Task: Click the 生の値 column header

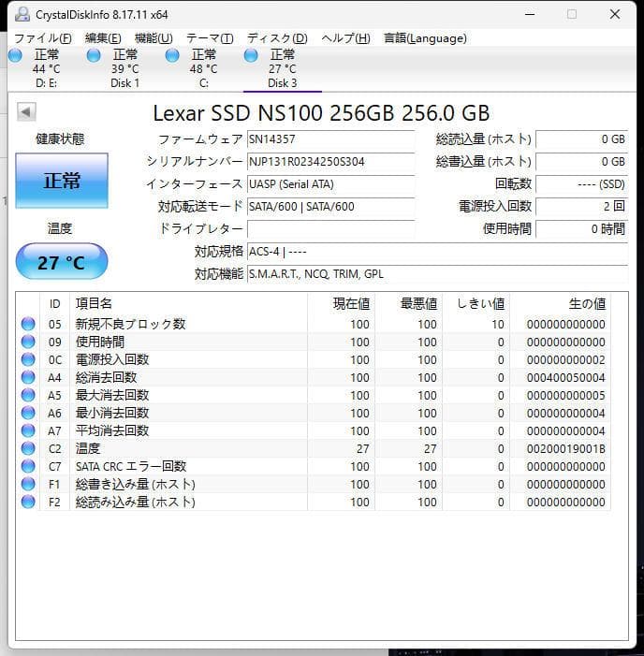Action: 561,304
